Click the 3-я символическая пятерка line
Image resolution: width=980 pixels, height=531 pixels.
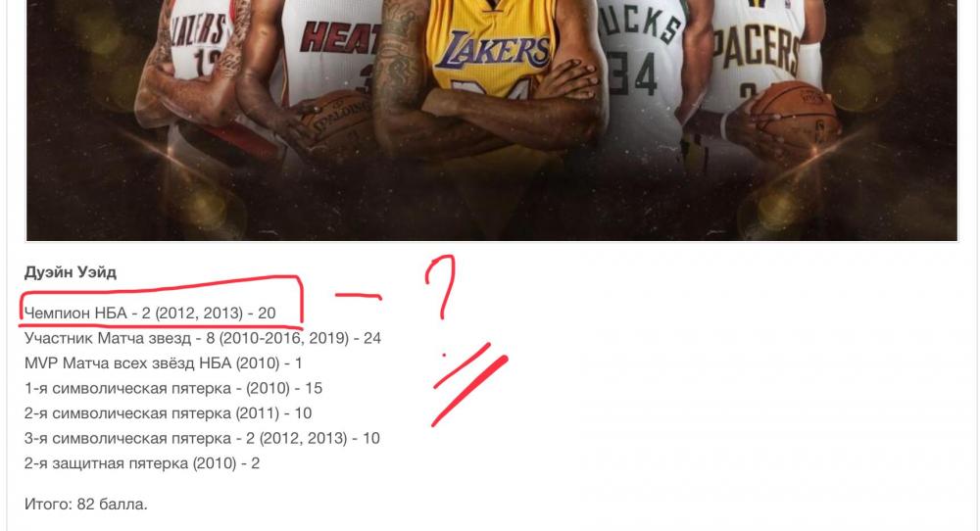(202, 438)
